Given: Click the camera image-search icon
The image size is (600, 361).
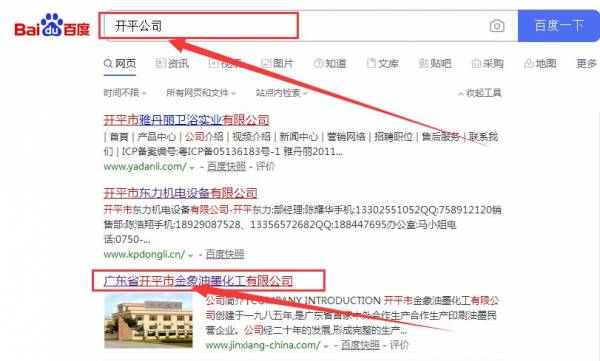Looking at the screenshot, I should pos(497,26).
